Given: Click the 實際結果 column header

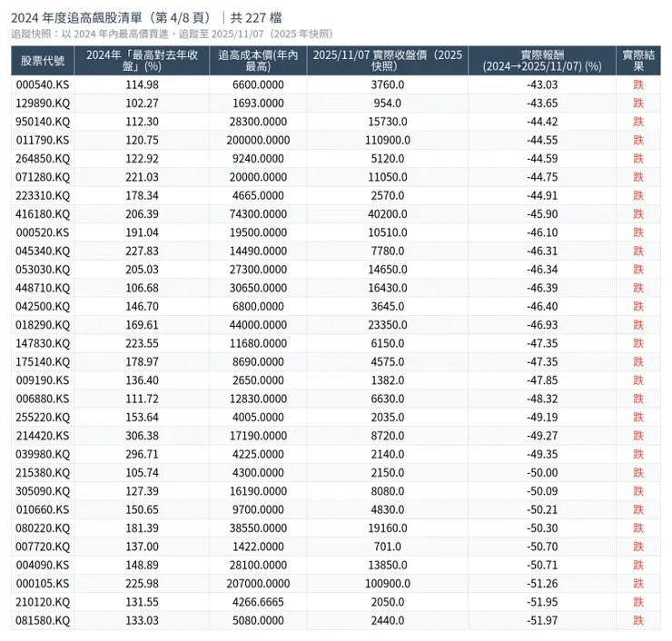Looking at the screenshot, I should [x=638, y=61].
